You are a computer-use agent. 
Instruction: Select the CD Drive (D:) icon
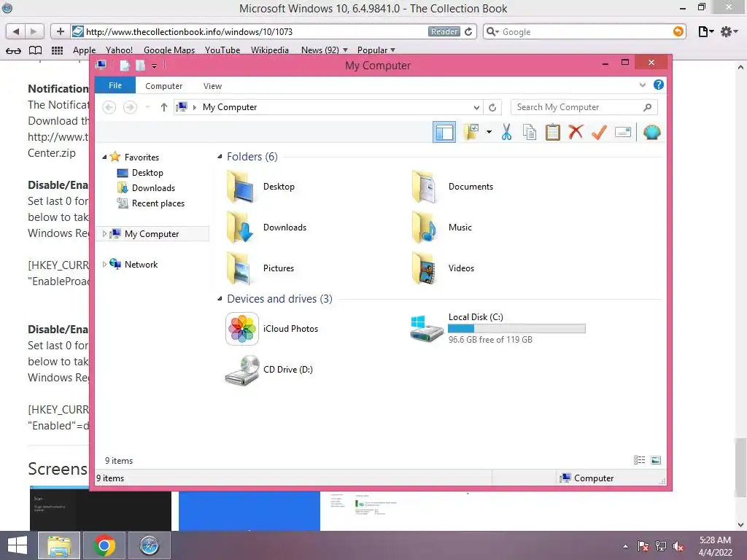tap(242, 370)
